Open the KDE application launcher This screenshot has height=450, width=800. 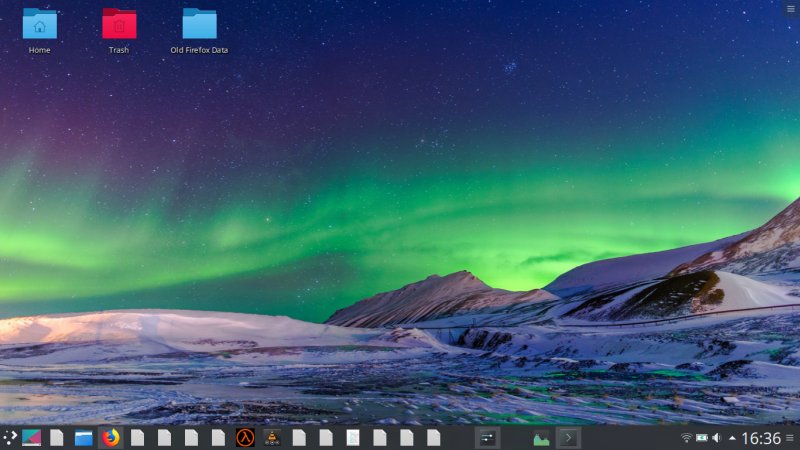pos(10,438)
